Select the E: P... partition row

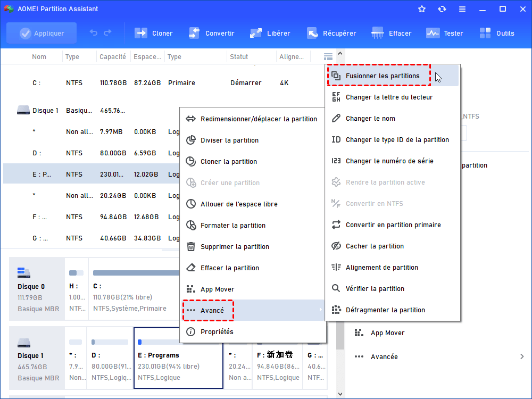92,174
